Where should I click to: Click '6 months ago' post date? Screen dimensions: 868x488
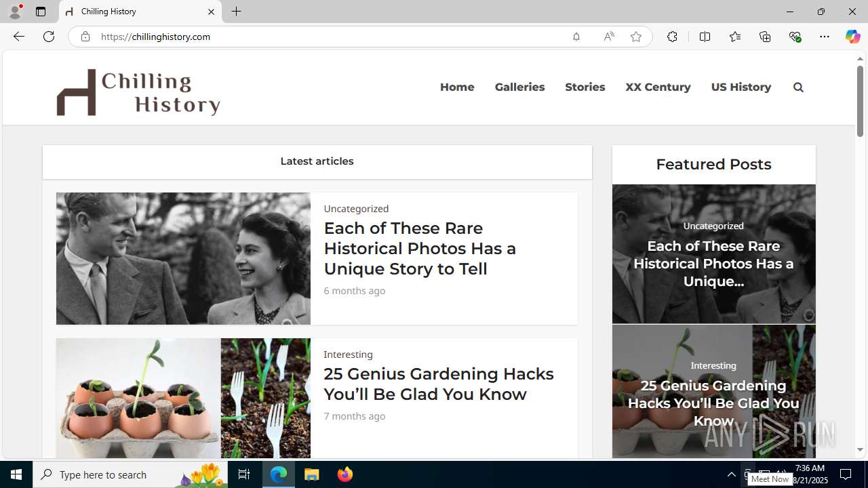pos(355,291)
